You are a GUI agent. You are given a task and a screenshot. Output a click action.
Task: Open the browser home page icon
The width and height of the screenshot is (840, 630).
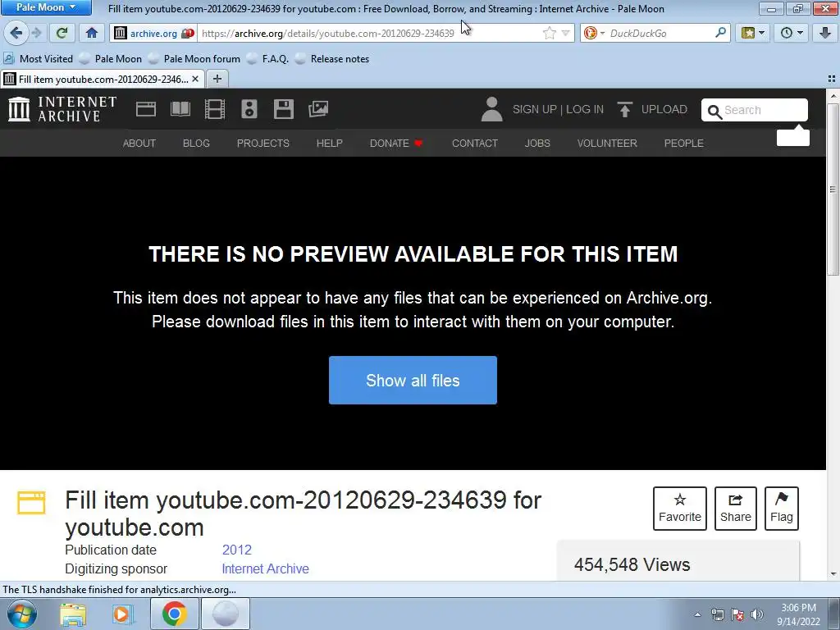(x=92, y=33)
